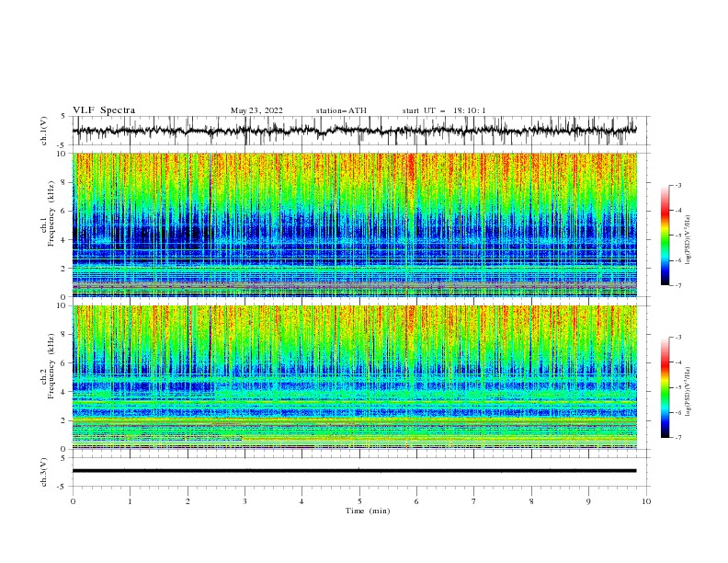Click the ch.1 spectrogram plot area
This screenshot has height=563, width=728.
point(354,224)
